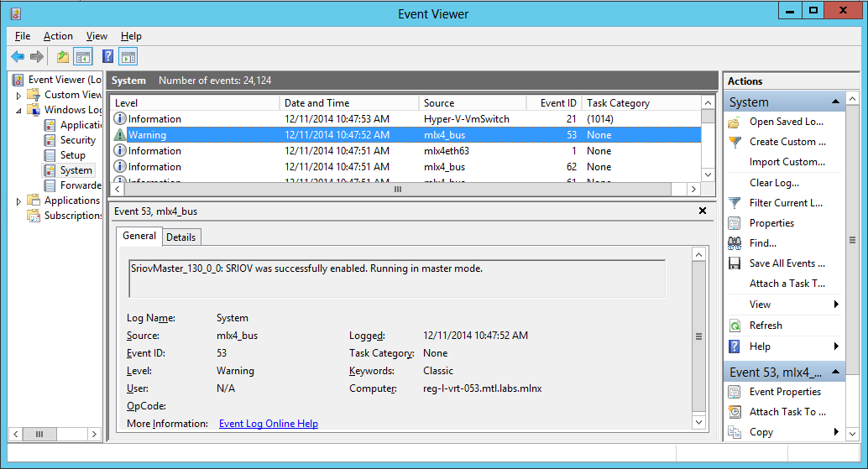This screenshot has height=469, width=868.
Task: Click the Back arrow toolbar icon
Action: coord(18,57)
